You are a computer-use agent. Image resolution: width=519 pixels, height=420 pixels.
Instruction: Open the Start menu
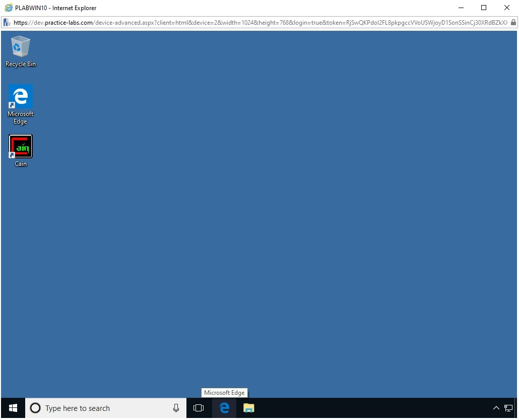click(12, 407)
